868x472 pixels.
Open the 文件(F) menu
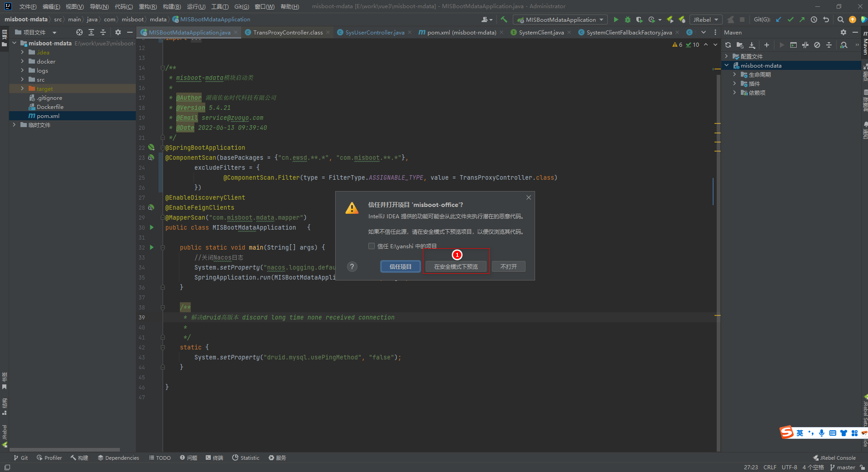pyautogui.click(x=28, y=6)
